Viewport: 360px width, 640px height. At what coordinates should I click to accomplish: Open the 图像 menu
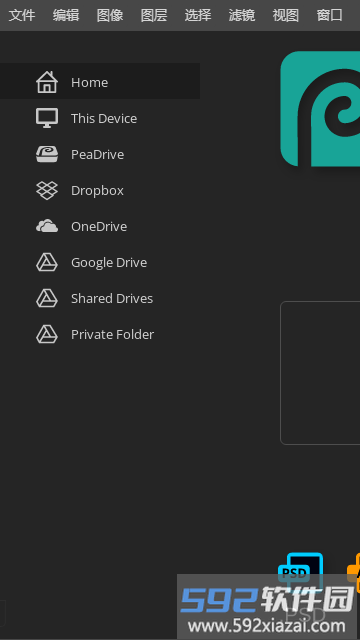(110, 16)
